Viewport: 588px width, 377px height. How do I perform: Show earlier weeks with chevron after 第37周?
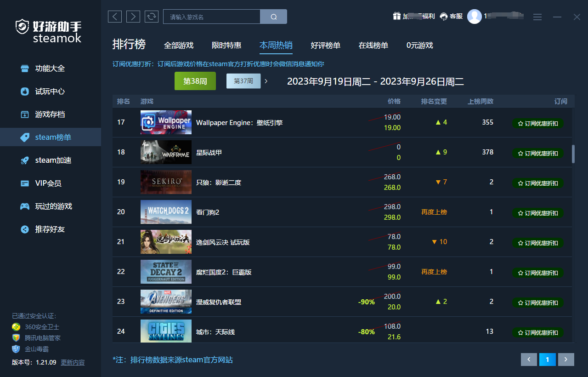(x=266, y=81)
